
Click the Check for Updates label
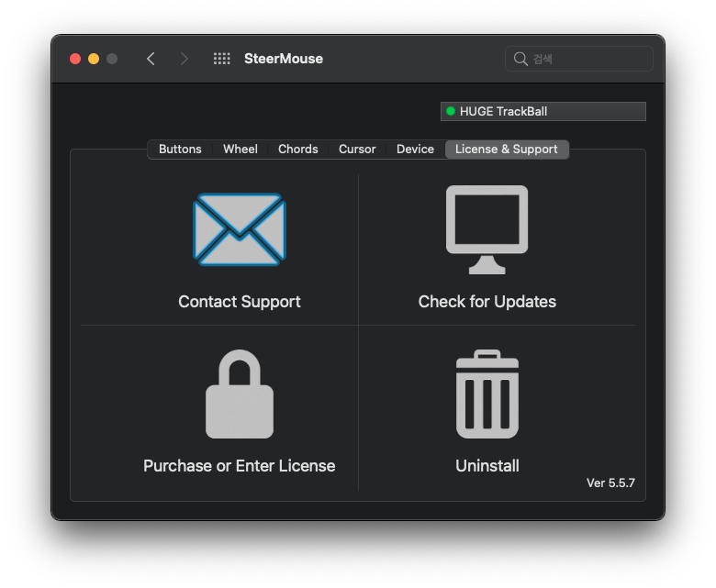pyautogui.click(x=487, y=302)
